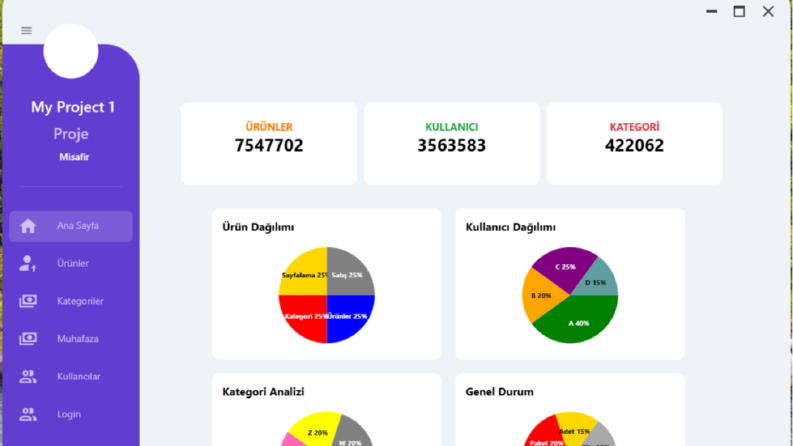Viewport: 793px width, 446px height.
Task: Click the green A 40% pie slice
Action: coord(579,321)
